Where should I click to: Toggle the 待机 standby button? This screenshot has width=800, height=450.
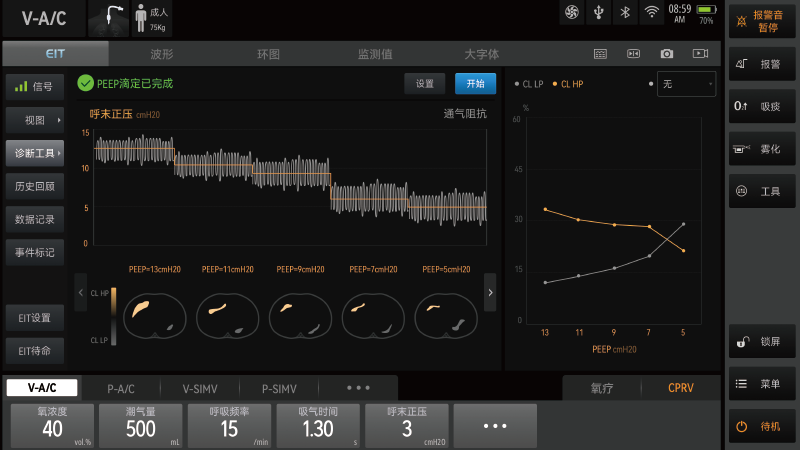point(763,426)
